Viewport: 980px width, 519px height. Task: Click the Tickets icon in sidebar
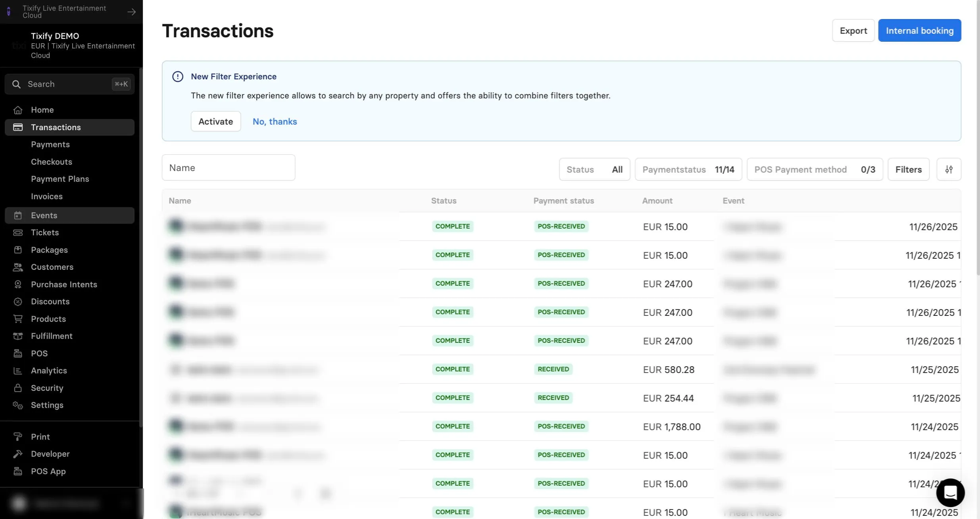point(17,233)
